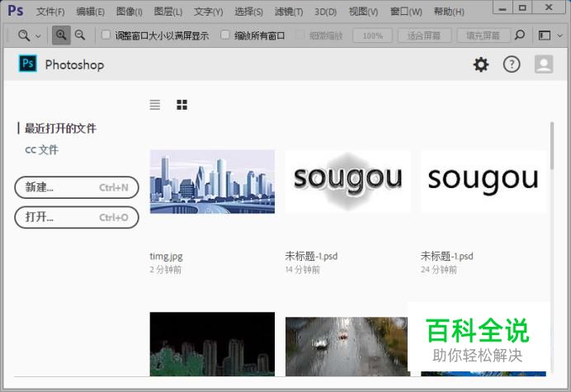Switch to thumbnail grid view

coord(182,105)
